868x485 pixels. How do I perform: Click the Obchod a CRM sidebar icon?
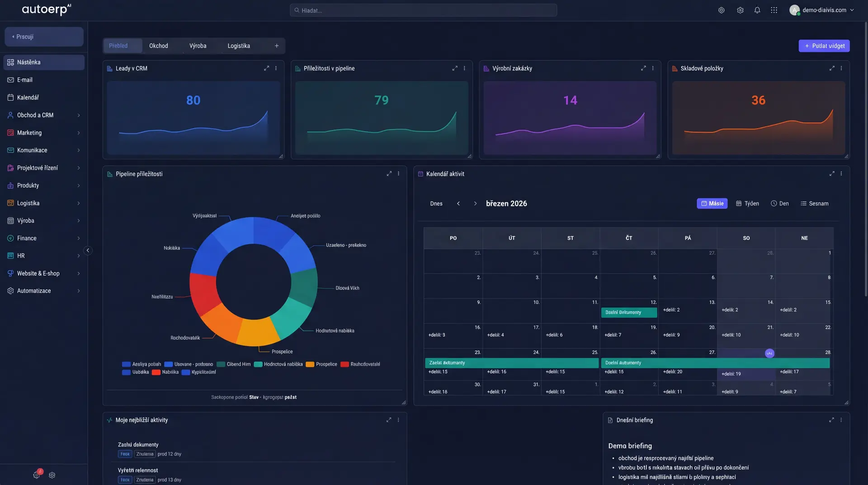pos(10,115)
